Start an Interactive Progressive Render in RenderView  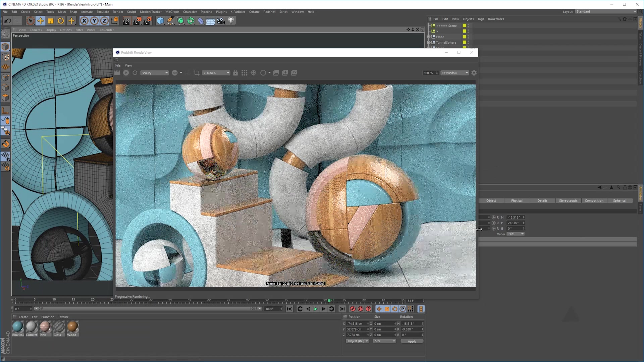tap(126, 73)
